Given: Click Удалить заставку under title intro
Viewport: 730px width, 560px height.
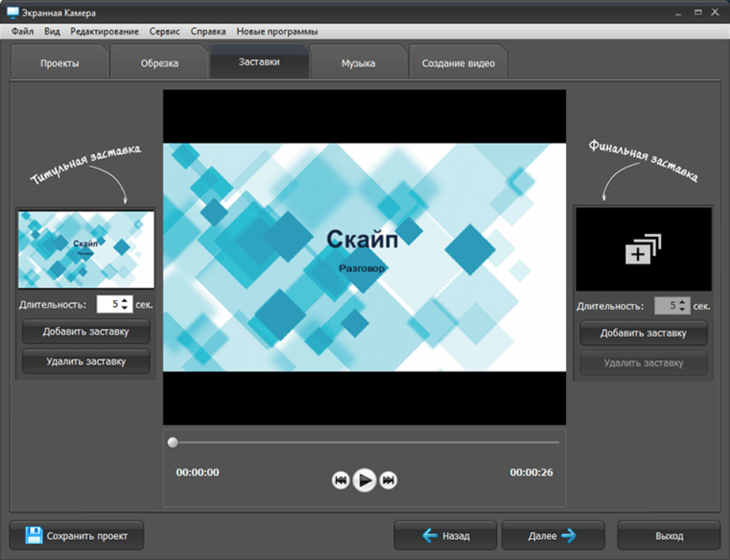Looking at the screenshot, I should (86, 361).
